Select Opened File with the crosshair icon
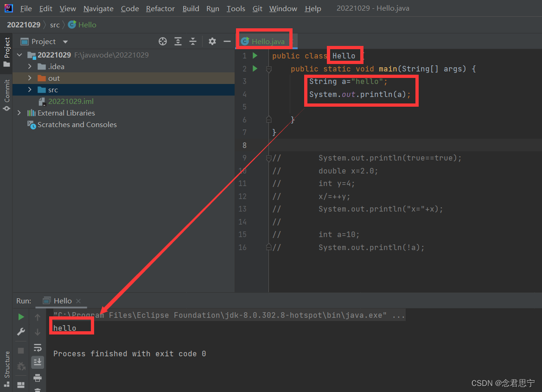The height and width of the screenshot is (392, 542). 162,41
